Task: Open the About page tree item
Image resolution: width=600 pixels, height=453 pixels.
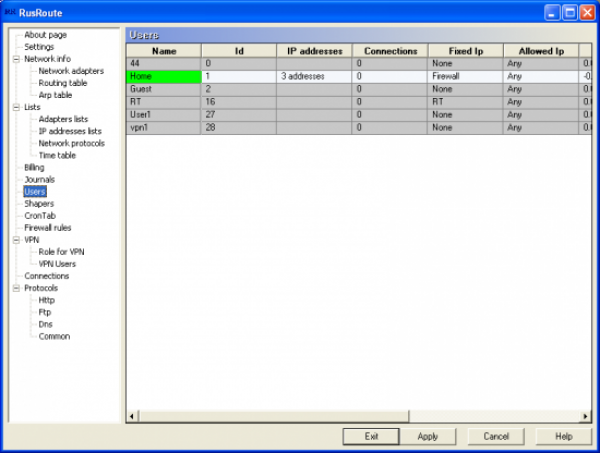Action: (45, 35)
